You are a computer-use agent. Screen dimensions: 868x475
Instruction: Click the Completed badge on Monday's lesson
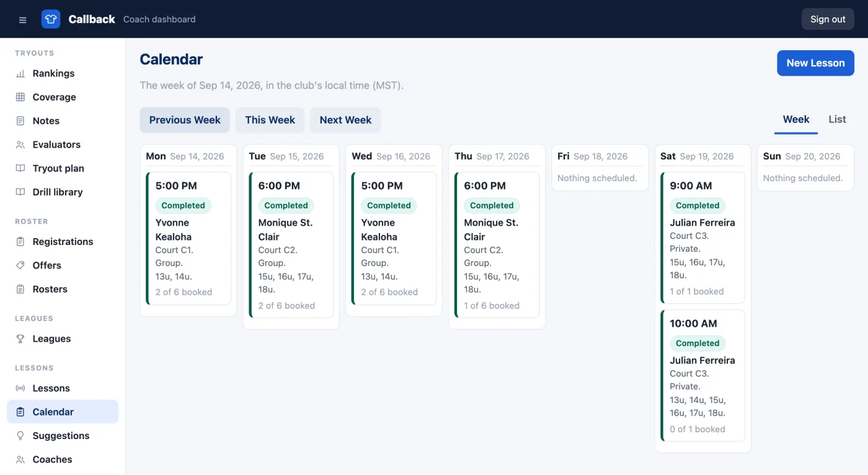click(183, 206)
